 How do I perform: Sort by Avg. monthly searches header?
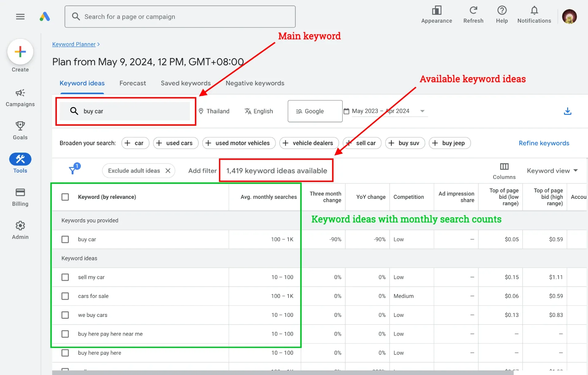(x=269, y=197)
